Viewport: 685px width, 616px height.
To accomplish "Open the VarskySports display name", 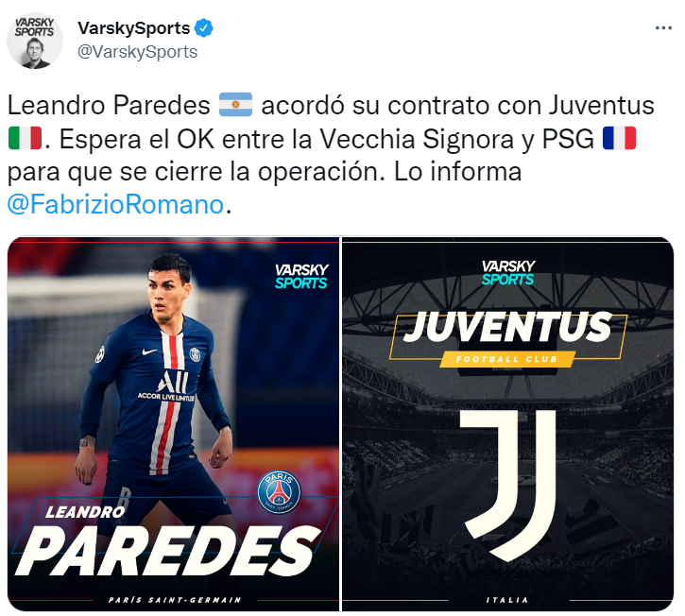I will [x=133, y=28].
